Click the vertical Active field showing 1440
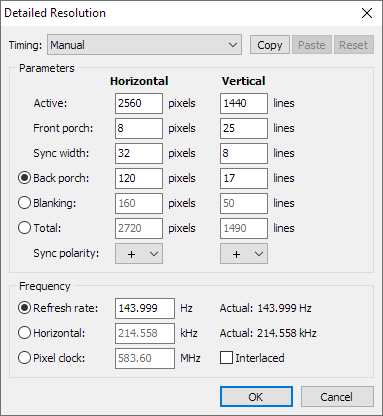 pos(244,103)
